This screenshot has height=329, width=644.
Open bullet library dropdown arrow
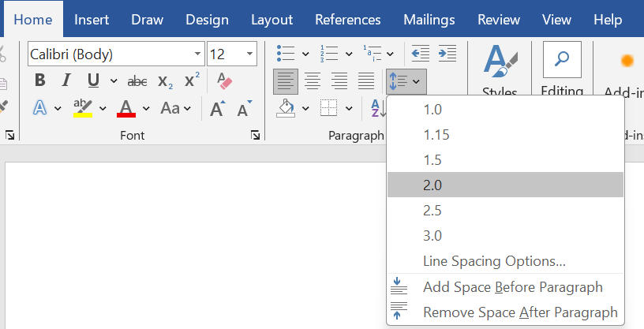point(305,54)
